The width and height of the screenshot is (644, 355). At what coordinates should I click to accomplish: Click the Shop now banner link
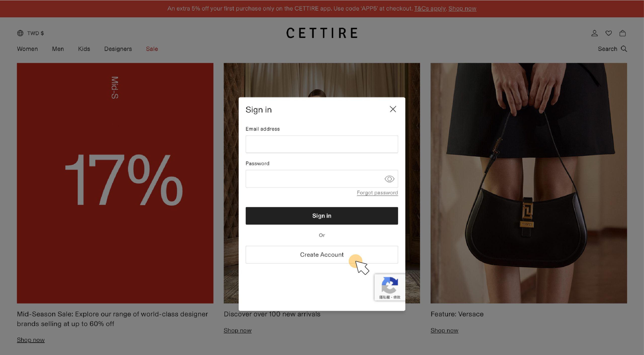click(463, 8)
